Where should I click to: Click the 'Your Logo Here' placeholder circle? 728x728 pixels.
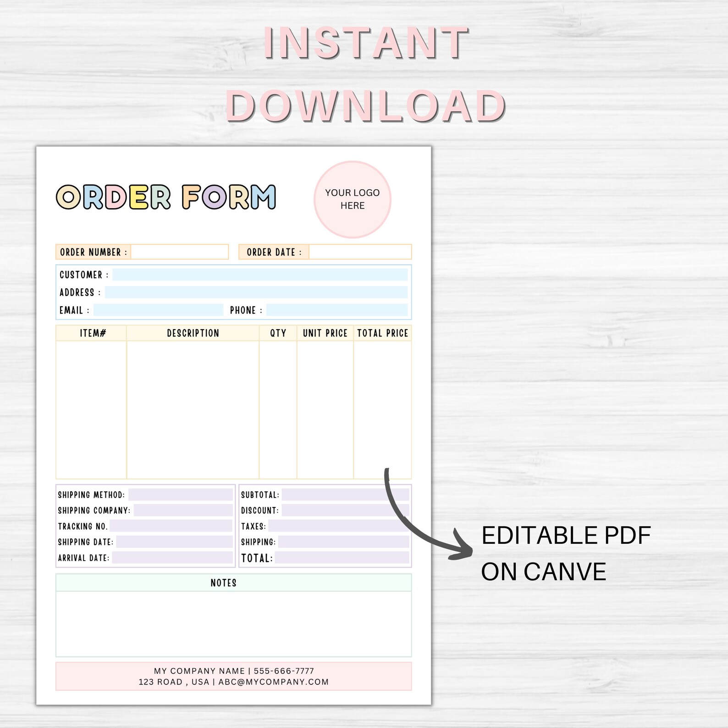coord(353,199)
